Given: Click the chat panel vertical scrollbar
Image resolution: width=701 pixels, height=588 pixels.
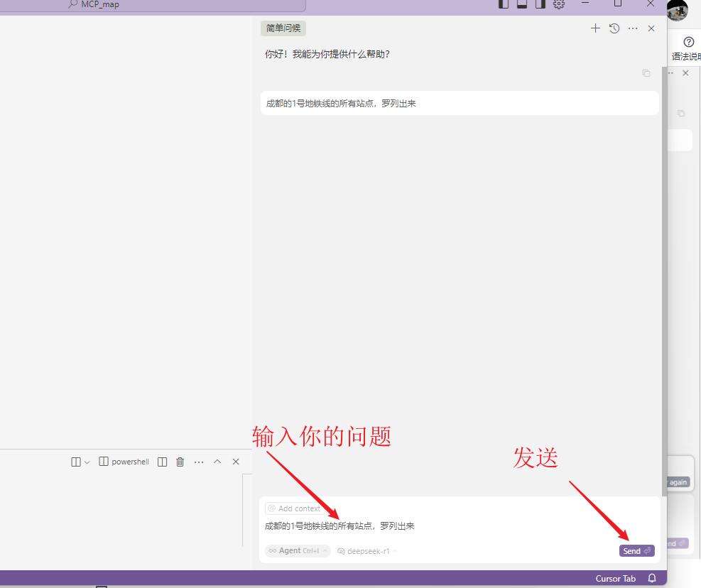Looking at the screenshot, I should (x=664, y=282).
